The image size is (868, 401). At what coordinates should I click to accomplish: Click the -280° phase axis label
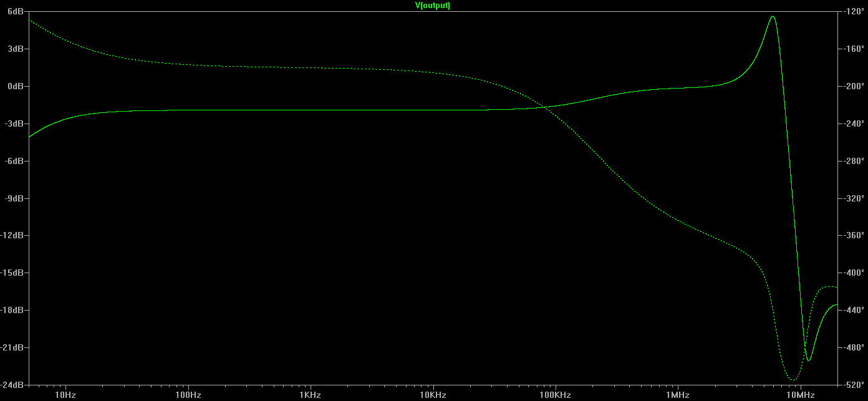point(852,161)
